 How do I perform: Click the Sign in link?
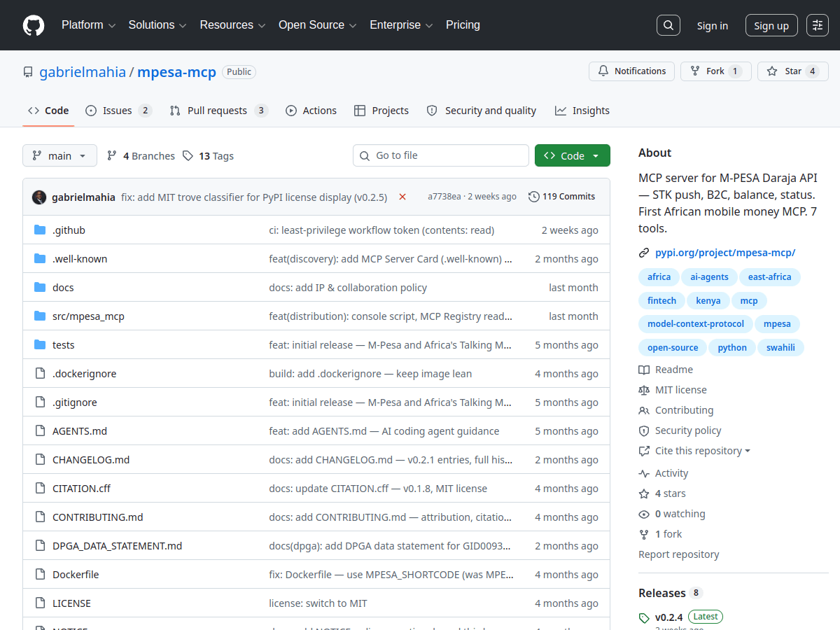[x=712, y=26]
